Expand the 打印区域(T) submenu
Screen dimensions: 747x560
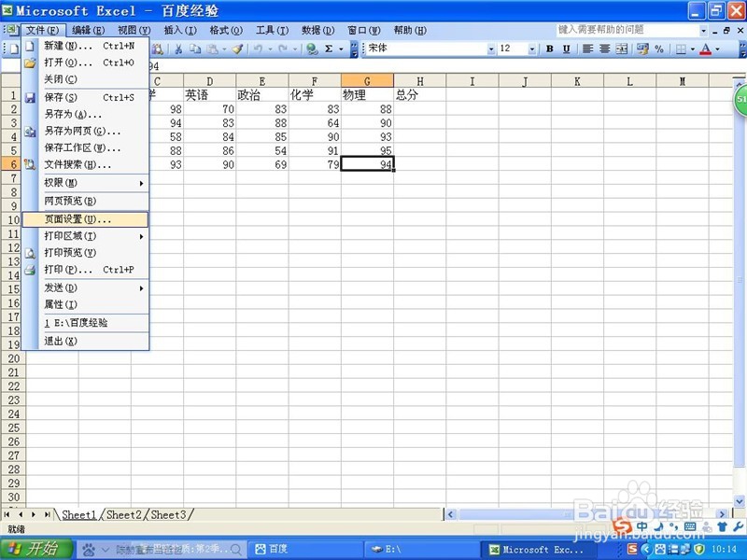86,236
